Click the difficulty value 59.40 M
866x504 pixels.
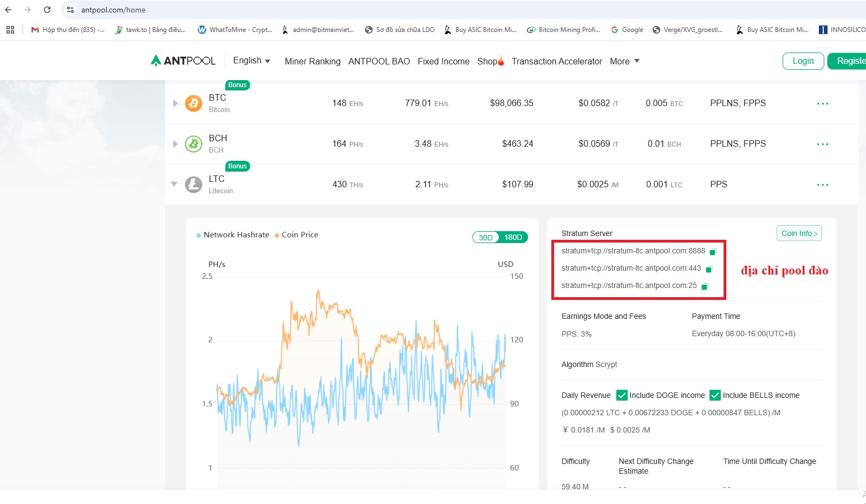click(x=575, y=486)
